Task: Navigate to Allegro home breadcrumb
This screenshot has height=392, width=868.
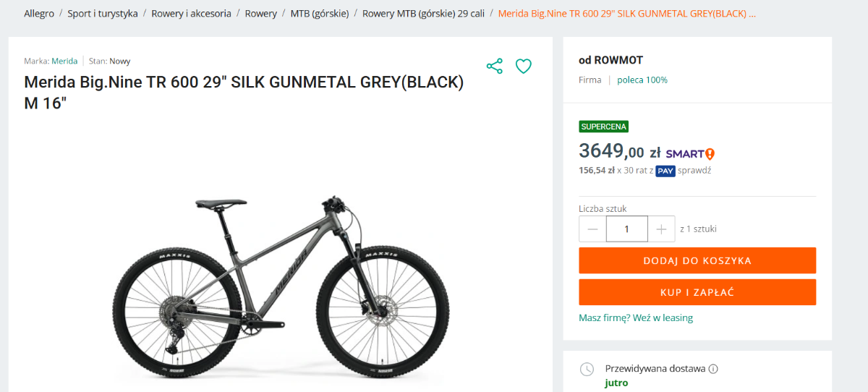Action: (x=39, y=14)
